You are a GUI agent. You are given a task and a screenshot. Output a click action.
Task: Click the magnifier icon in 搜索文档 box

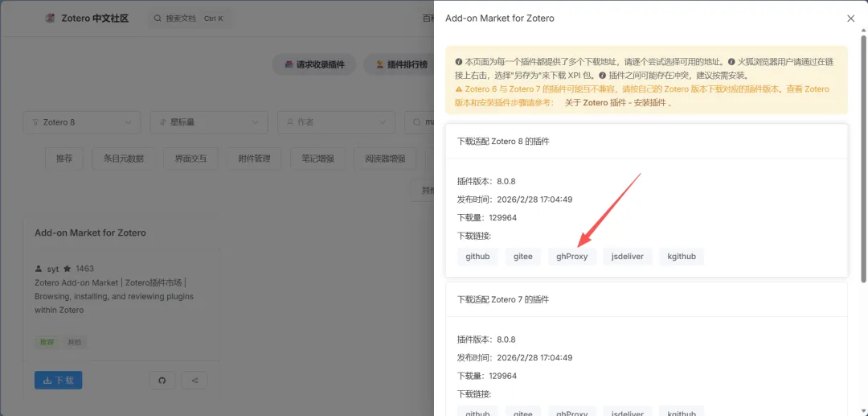click(x=158, y=19)
